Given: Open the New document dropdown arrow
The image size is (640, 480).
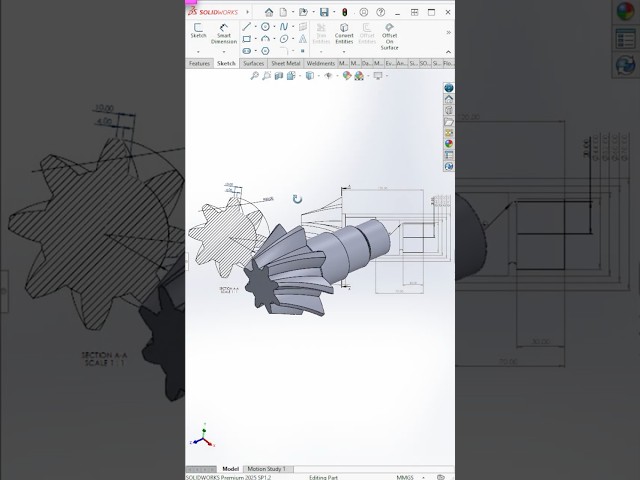Looking at the screenshot, I should pyautogui.click(x=293, y=12).
